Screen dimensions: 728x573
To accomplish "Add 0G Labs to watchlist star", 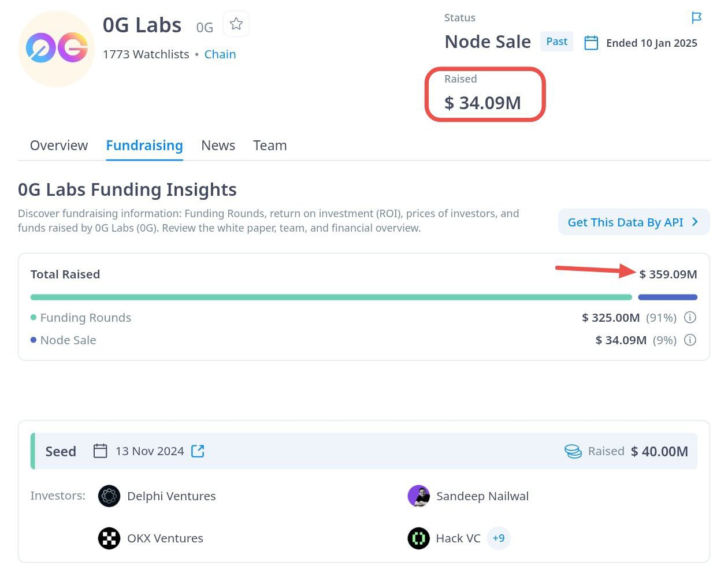I will point(236,24).
